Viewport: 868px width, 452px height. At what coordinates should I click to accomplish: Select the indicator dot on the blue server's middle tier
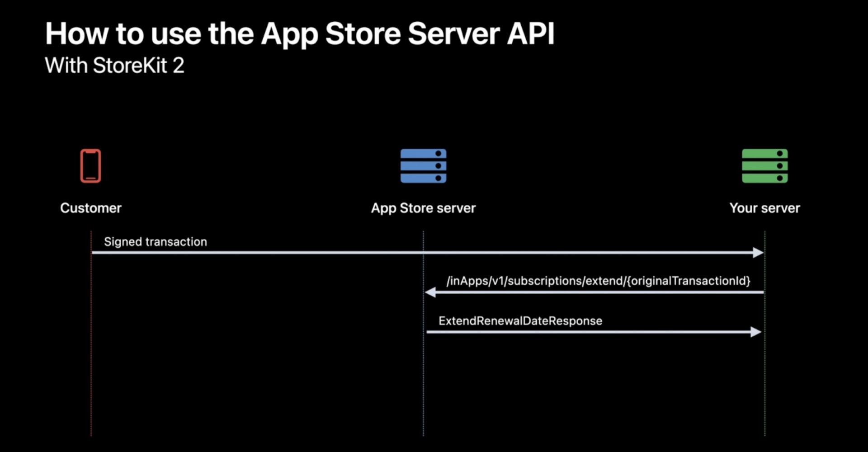(x=439, y=166)
